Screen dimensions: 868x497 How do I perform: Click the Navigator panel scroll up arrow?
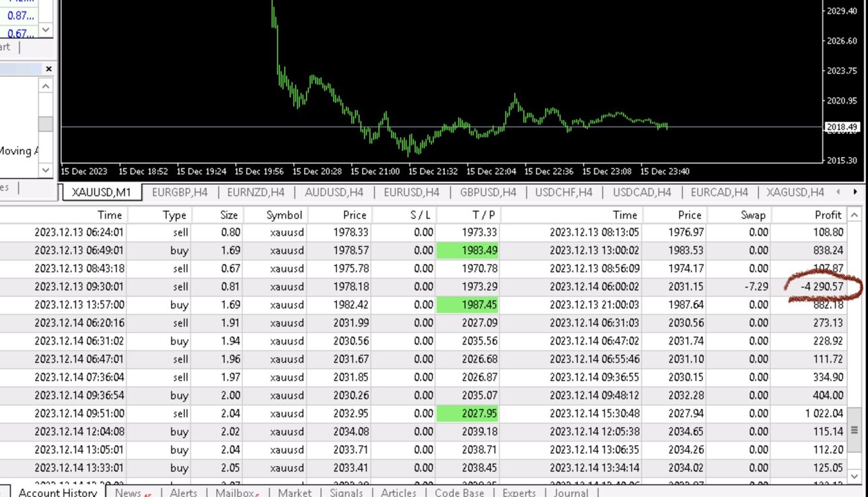[x=46, y=86]
